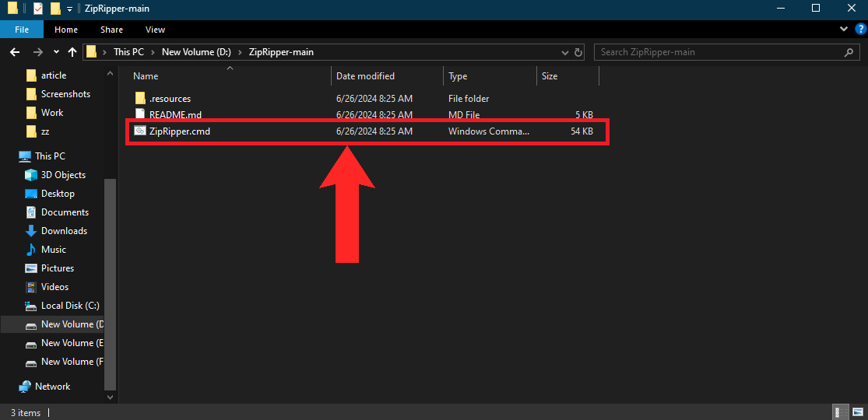Select This PC in navigation pane
The width and height of the screenshot is (868, 420).
50,156
